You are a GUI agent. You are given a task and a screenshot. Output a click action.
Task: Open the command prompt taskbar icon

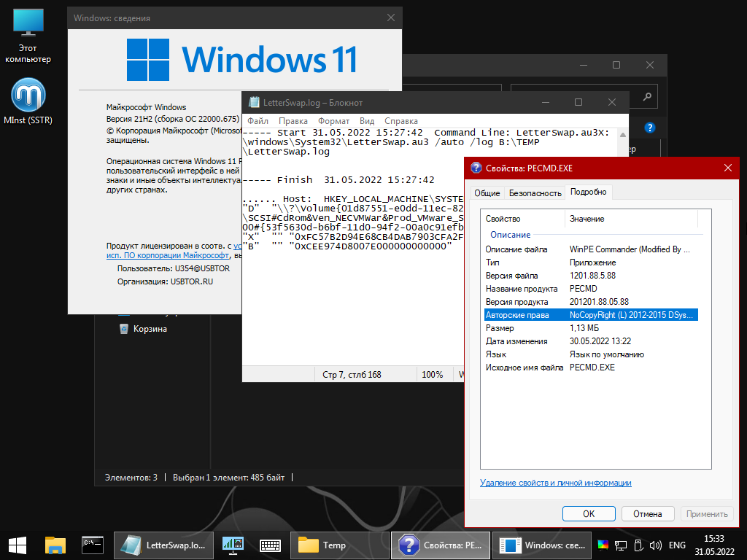tap(93, 545)
